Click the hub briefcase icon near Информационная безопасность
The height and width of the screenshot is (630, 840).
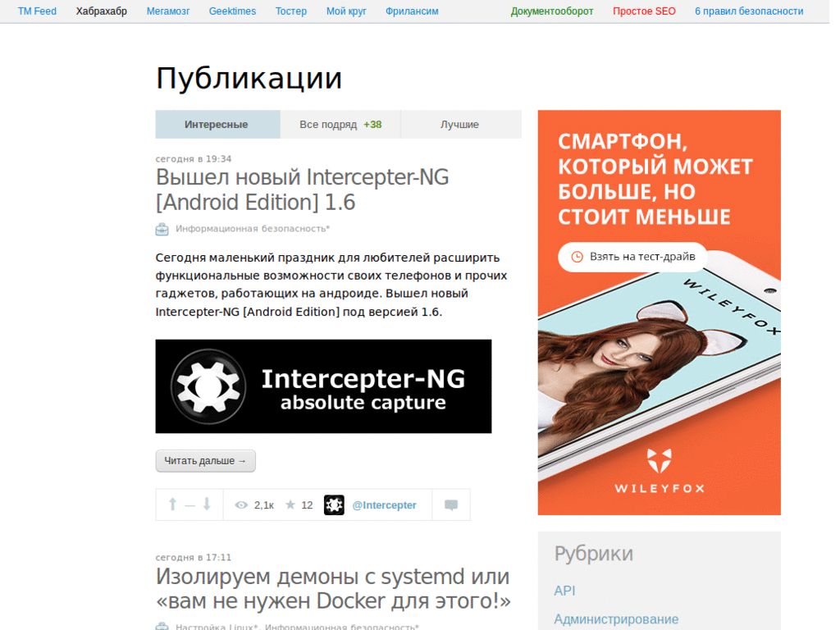161,230
